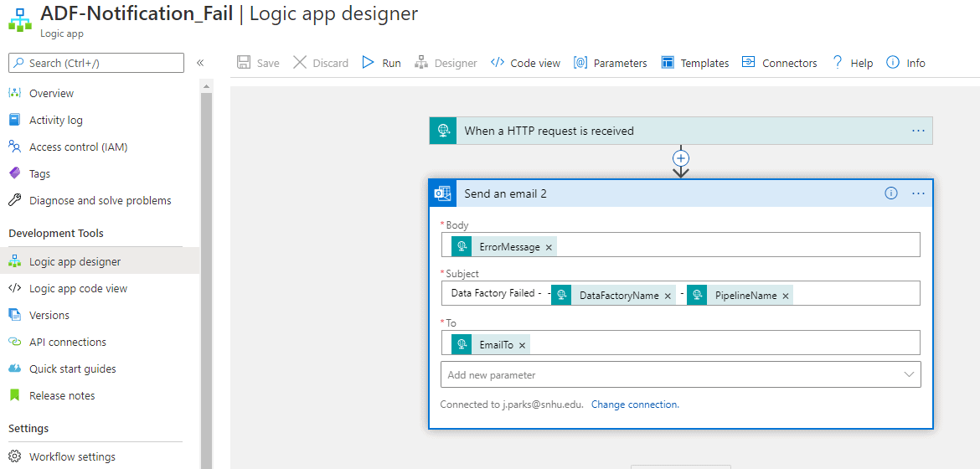Image resolution: width=980 pixels, height=469 pixels.
Task: Click the 'Settings' section heading
Action: (x=28, y=428)
